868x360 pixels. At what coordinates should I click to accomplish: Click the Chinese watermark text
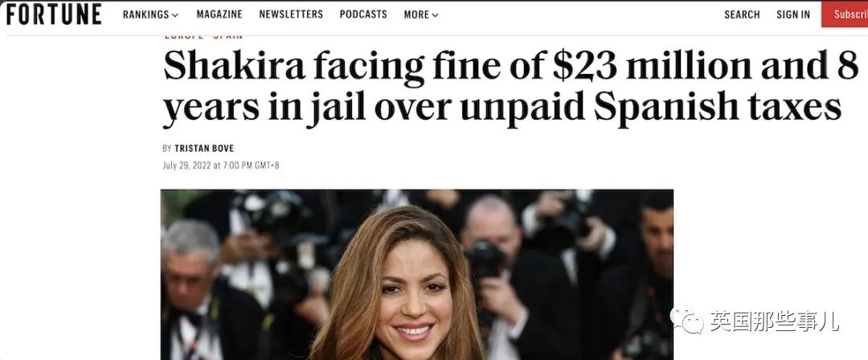775,321
